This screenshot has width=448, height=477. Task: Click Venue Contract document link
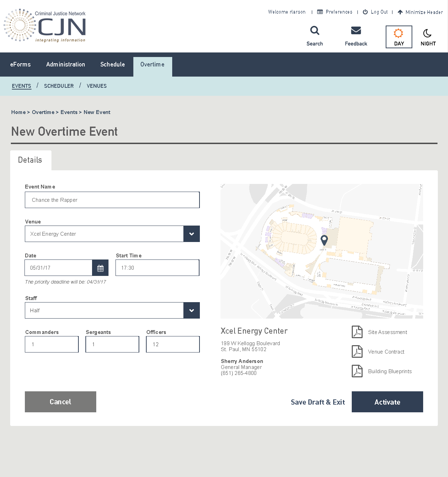coord(386,352)
